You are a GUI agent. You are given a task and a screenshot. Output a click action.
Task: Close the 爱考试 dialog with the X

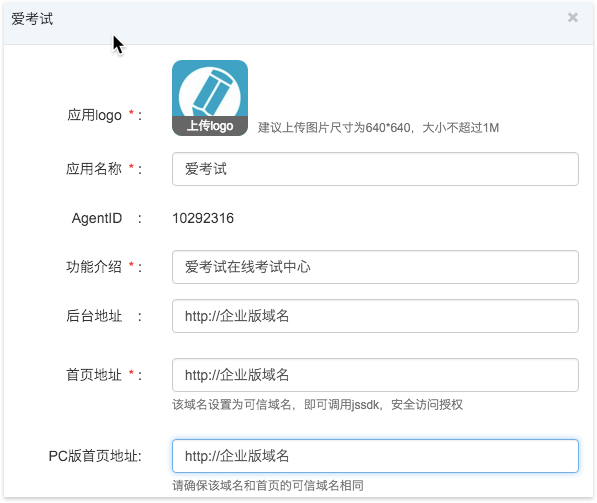tap(572, 18)
